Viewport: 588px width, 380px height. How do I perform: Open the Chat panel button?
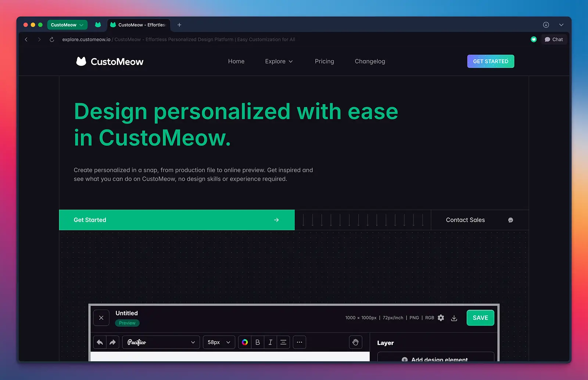pos(554,39)
